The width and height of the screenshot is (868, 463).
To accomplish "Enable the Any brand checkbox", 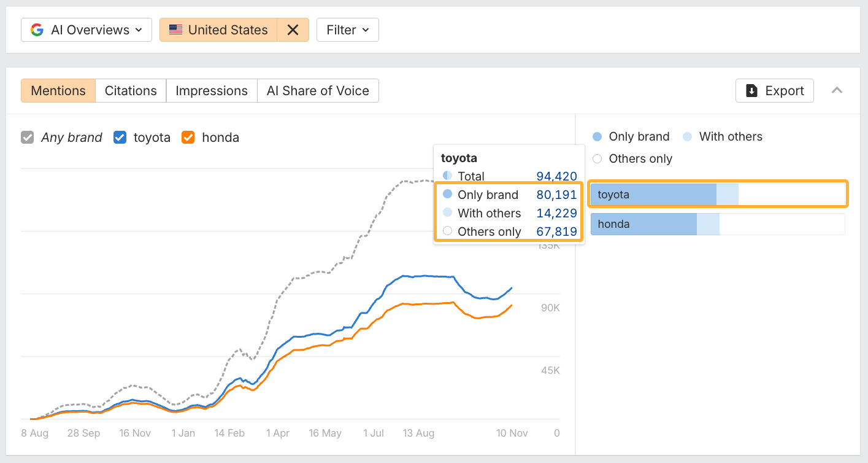I will click(27, 137).
